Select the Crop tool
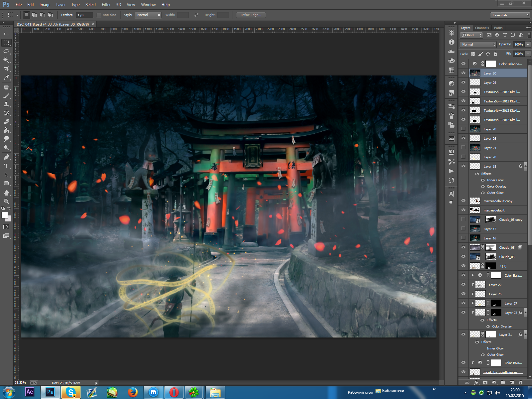 (x=6, y=68)
